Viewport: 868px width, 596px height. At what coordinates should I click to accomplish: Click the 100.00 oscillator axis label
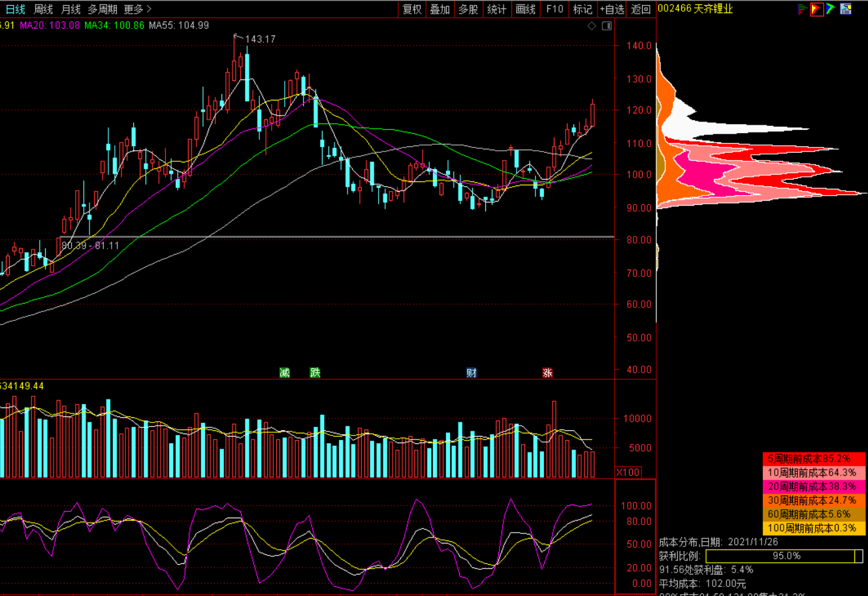click(x=637, y=505)
